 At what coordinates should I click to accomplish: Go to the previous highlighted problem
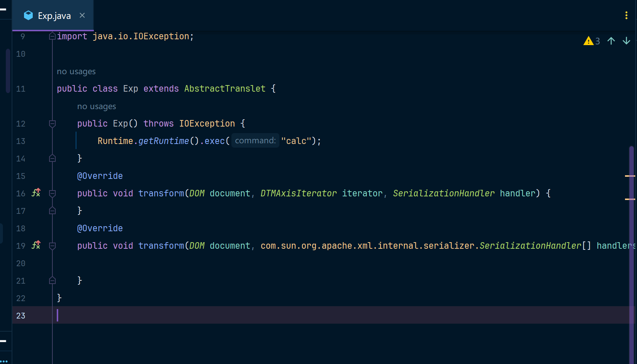(611, 41)
